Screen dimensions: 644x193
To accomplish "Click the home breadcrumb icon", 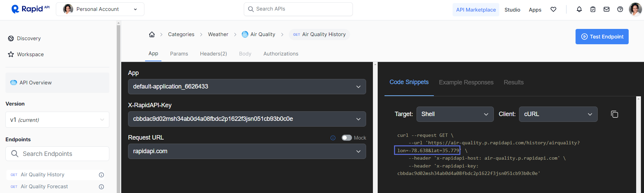I will coord(152,34).
